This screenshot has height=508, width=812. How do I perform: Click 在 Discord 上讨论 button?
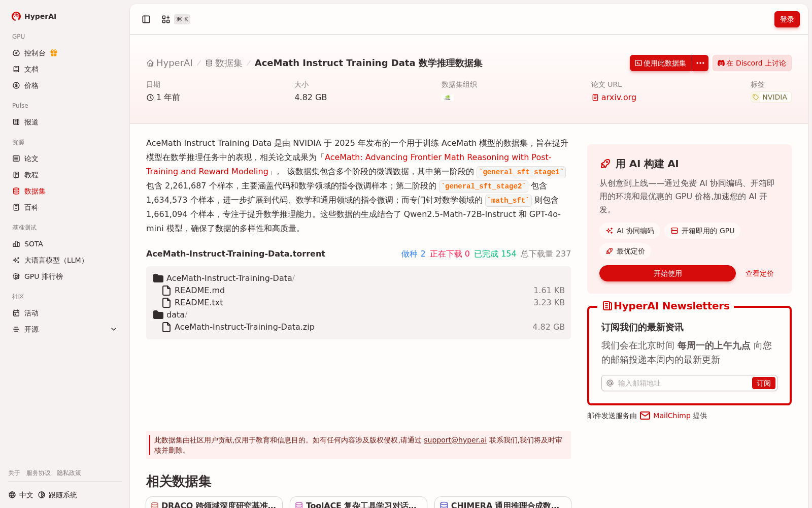pos(752,63)
